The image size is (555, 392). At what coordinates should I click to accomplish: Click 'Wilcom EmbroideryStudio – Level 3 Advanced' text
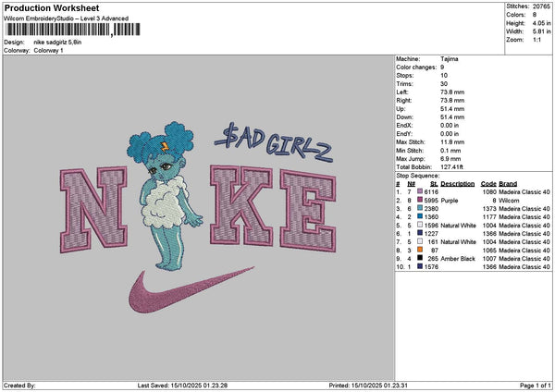pyautogui.click(x=67, y=18)
